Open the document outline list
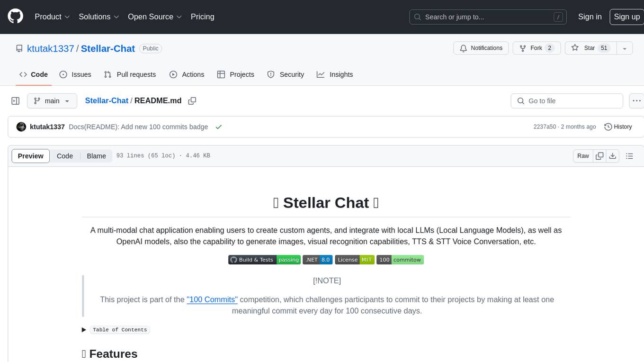This screenshot has width=644, height=362. pos(629,156)
